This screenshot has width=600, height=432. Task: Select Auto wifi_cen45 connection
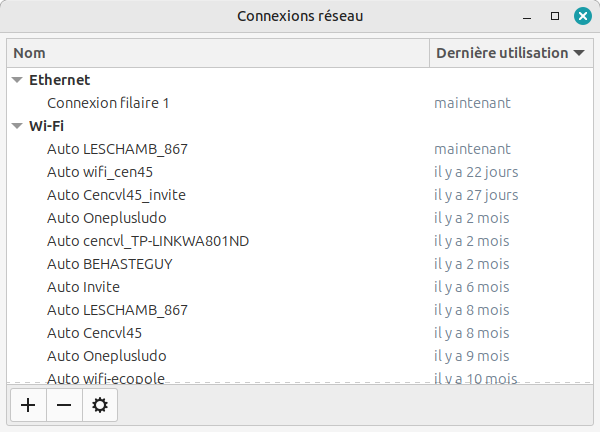click(100, 172)
